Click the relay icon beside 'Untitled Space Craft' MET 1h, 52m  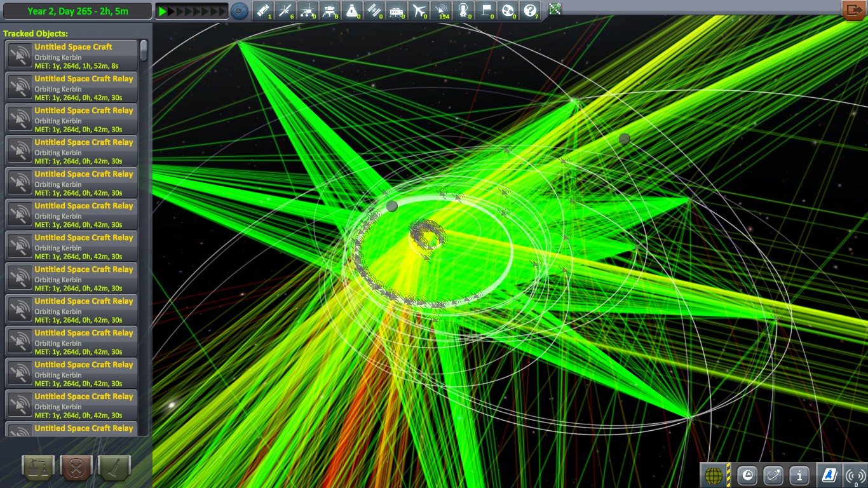20,55
